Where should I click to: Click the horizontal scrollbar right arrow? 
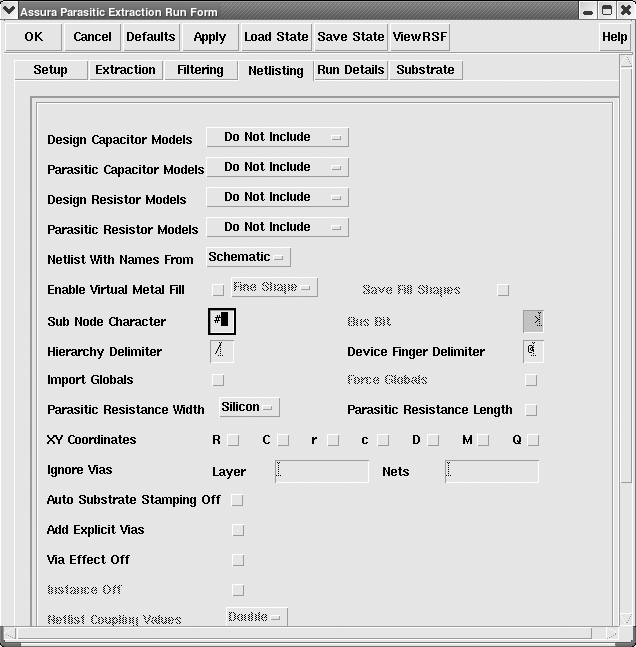(x=612, y=633)
